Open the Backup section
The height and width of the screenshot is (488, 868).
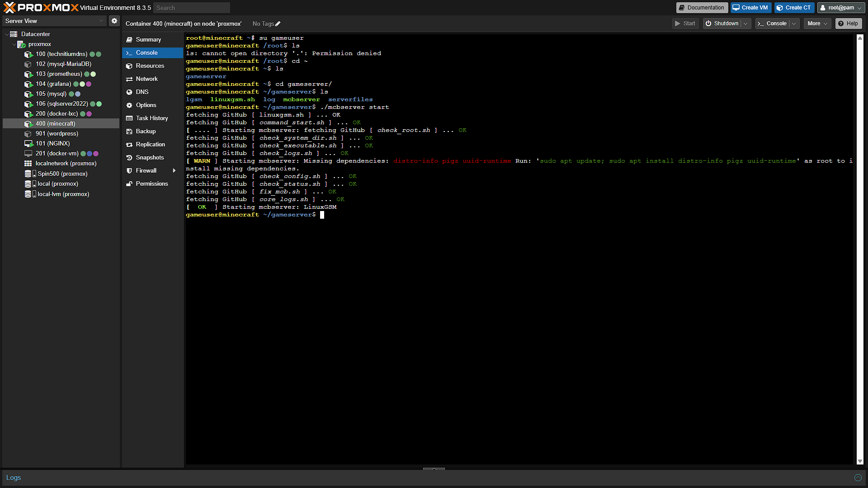pyautogui.click(x=152, y=131)
